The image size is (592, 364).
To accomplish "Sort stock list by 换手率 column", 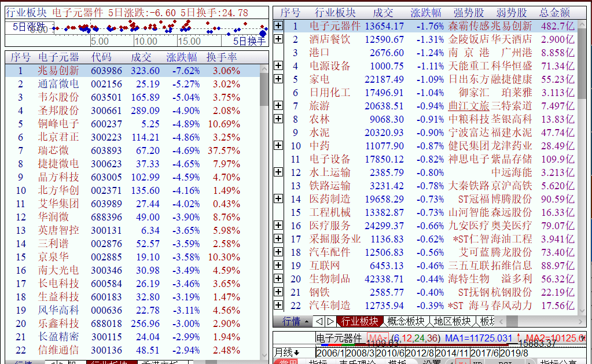I will 222,57.
